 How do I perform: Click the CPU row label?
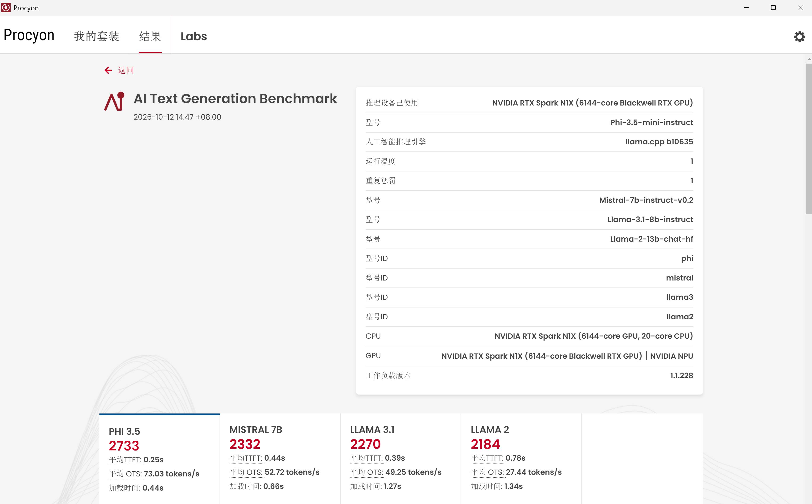(373, 336)
